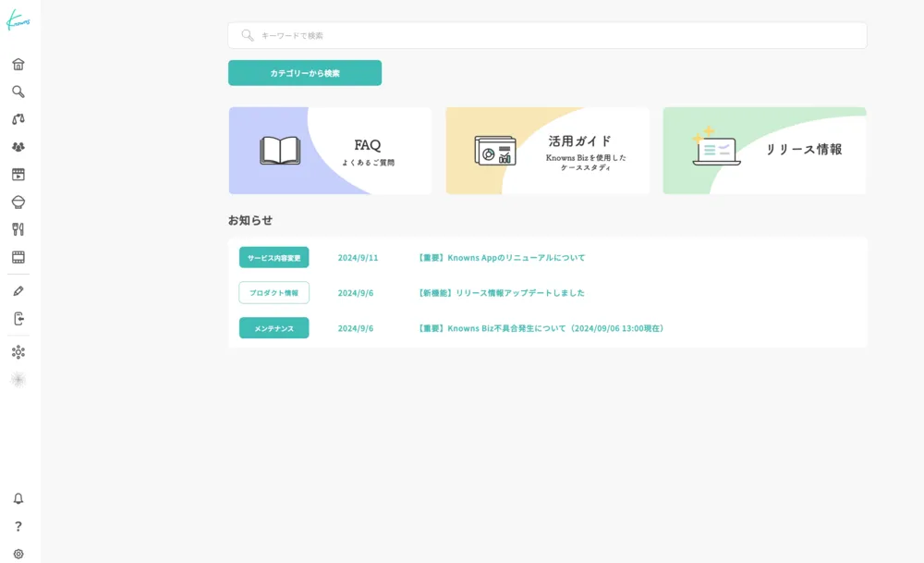This screenshot has height=563, width=924.
Task: Open the faded starburst icon in the sidebar
Action: point(18,380)
